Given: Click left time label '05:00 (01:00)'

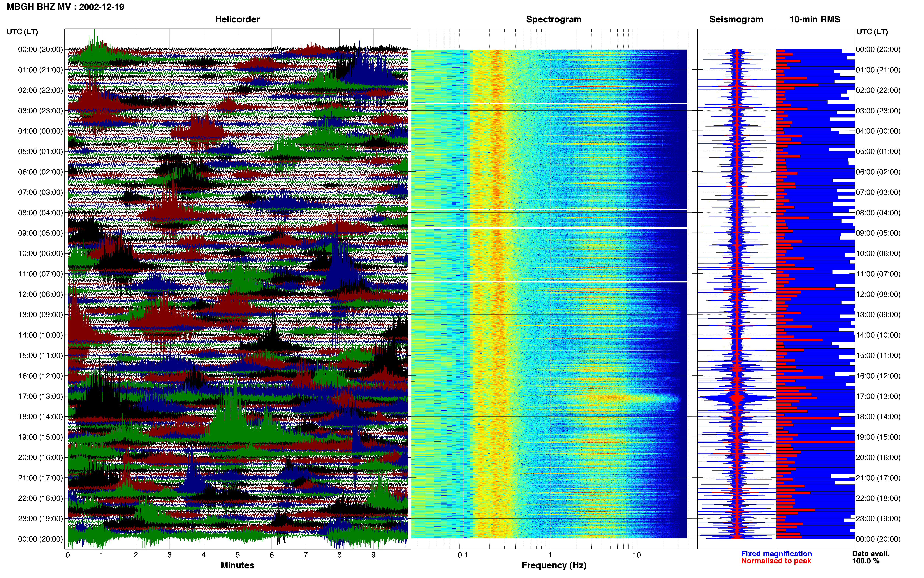Looking at the screenshot, I should coord(41,151).
